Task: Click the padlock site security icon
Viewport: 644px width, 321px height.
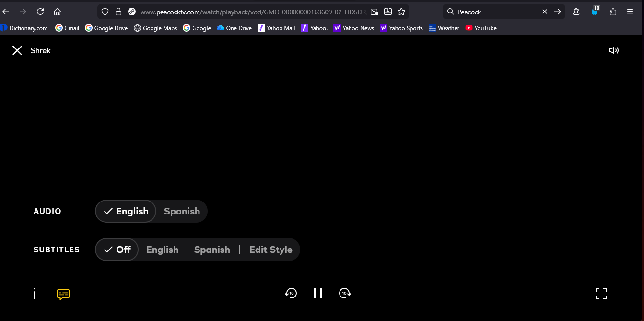Action: pos(118,12)
